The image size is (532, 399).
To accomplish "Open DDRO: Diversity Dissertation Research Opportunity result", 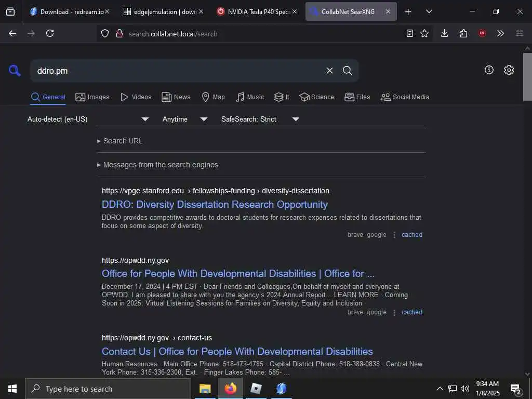I will pos(215,205).
